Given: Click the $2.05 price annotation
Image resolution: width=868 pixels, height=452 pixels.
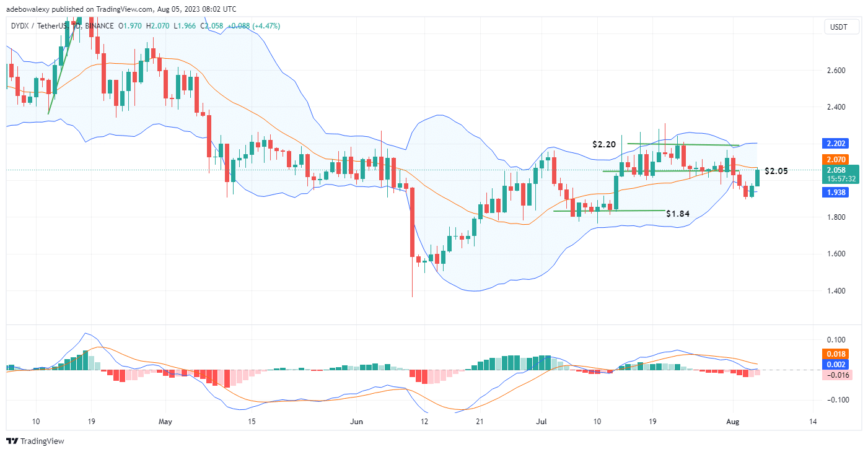Looking at the screenshot, I should [x=776, y=171].
